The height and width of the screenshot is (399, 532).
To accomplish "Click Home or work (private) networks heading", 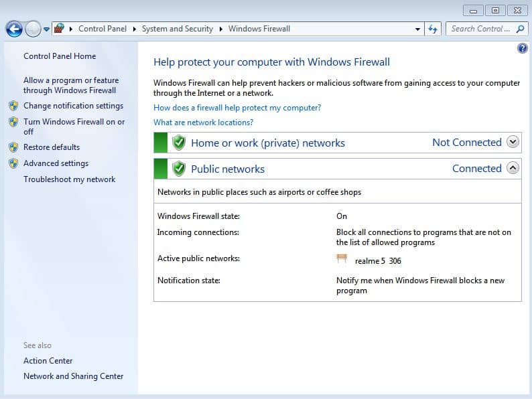I will pos(268,143).
